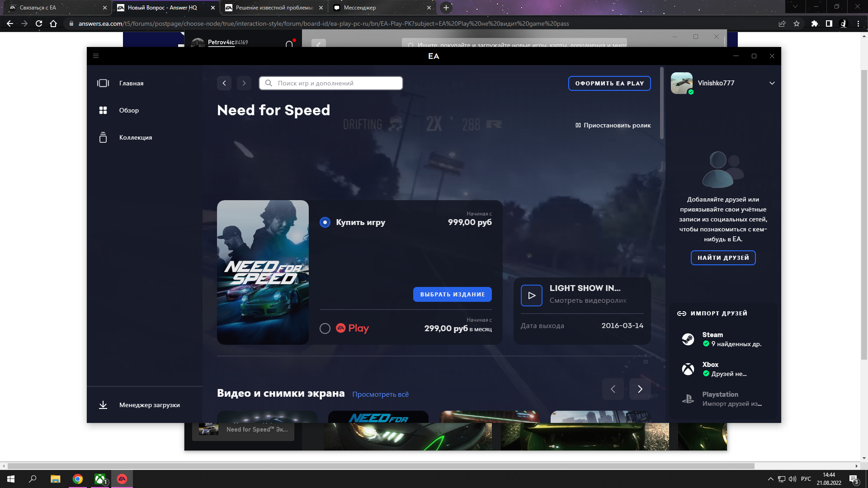Click НАЙТИ ДРУЗЕЙ button
This screenshot has height=488, width=868.
723,258
